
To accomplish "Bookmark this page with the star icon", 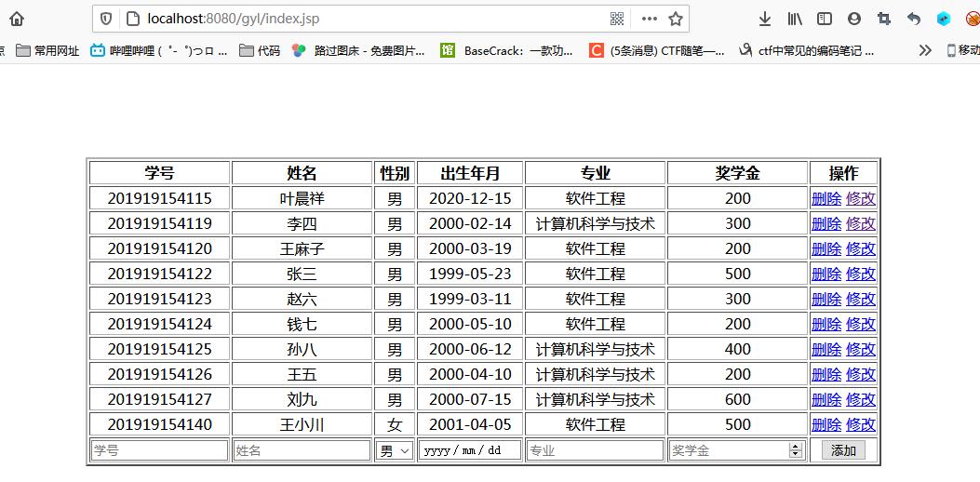I will click(676, 19).
